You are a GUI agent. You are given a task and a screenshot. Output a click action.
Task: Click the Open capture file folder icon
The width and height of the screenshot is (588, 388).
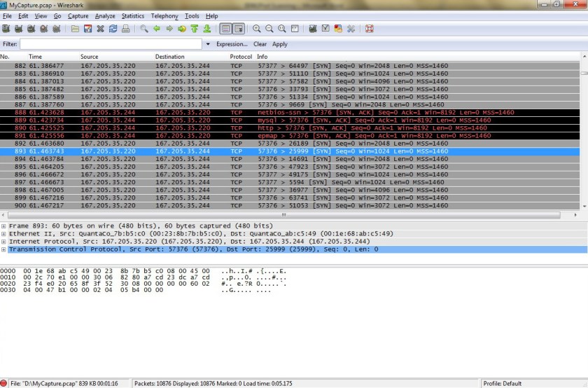[x=76, y=29]
